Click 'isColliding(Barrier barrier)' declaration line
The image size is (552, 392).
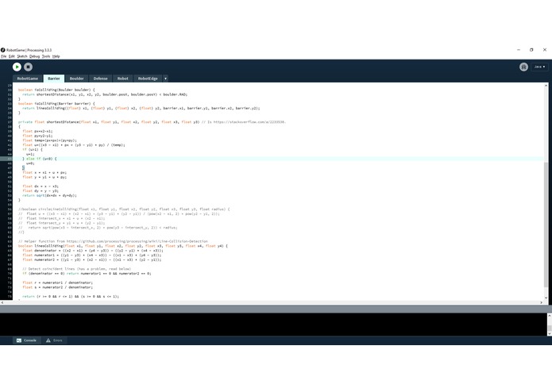point(56,103)
